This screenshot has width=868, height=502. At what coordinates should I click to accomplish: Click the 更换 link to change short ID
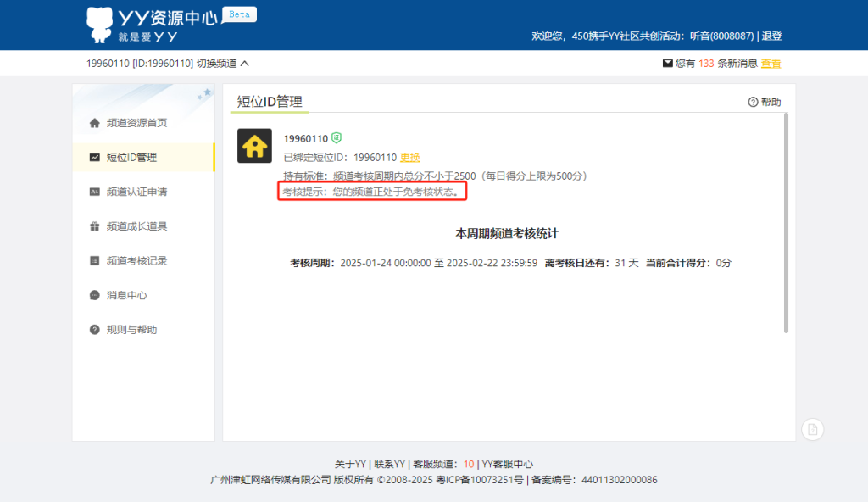(410, 158)
